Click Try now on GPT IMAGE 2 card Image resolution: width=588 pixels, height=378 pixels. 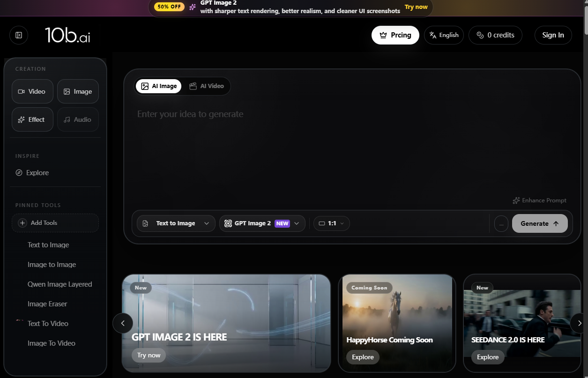coord(149,356)
